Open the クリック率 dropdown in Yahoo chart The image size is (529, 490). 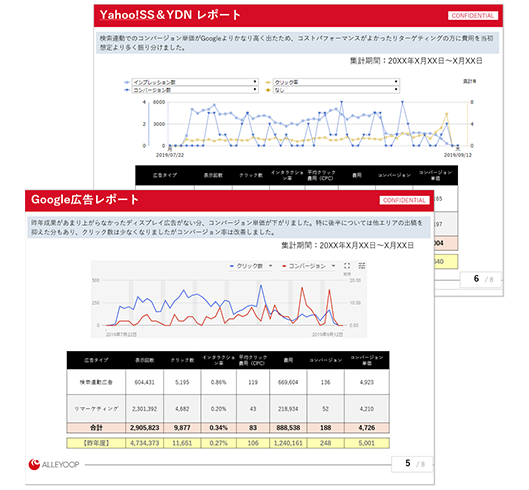pyautogui.click(x=336, y=82)
